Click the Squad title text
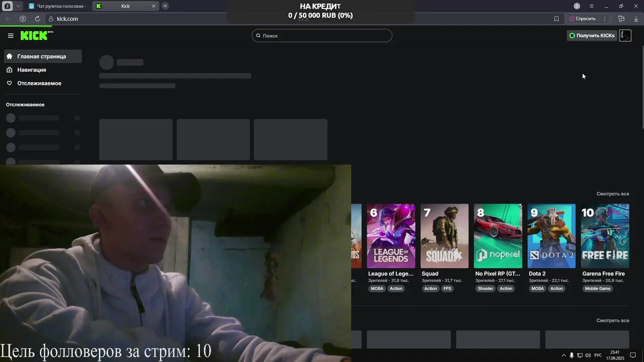The height and width of the screenshot is (362, 644). [x=430, y=274]
